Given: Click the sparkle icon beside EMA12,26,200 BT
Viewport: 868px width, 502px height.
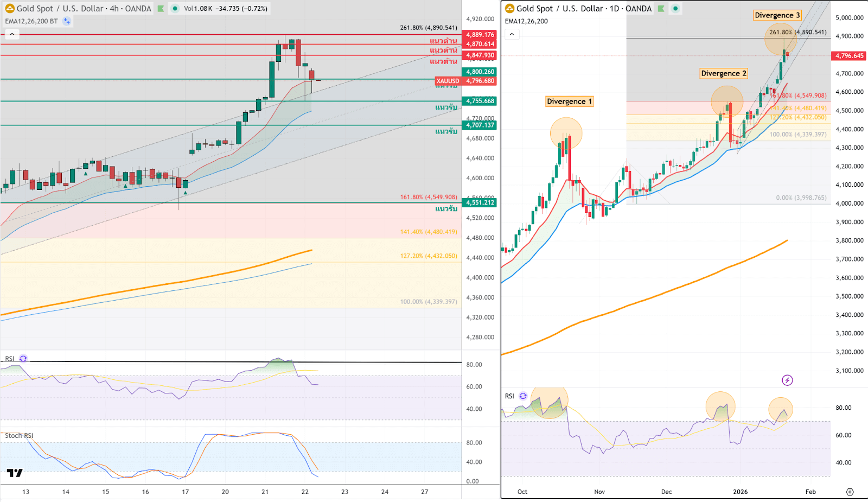Looking at the screenshot, I should [x=67, y=21].
